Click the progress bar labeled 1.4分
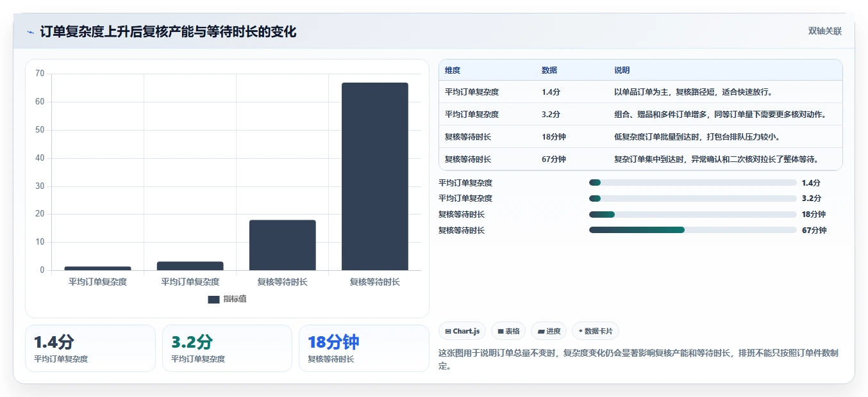 (x=692, y=182)
